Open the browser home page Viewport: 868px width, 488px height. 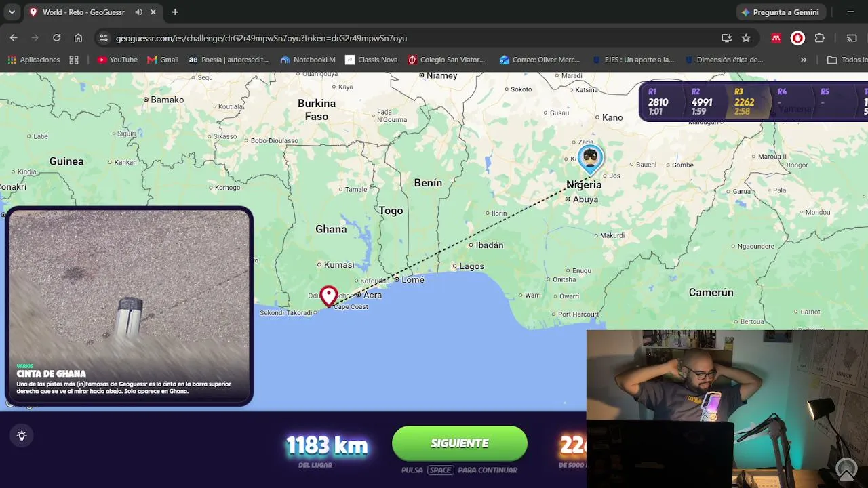click(79, 38)
